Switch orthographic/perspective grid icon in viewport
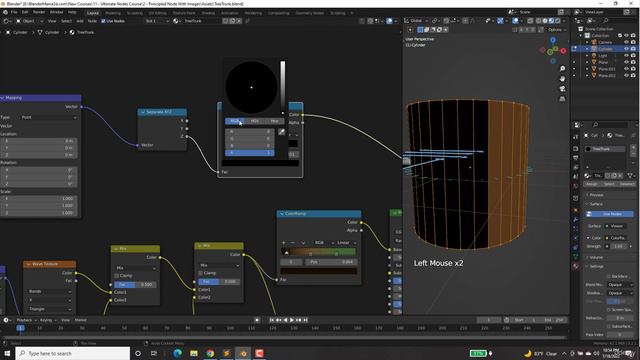 562,99
